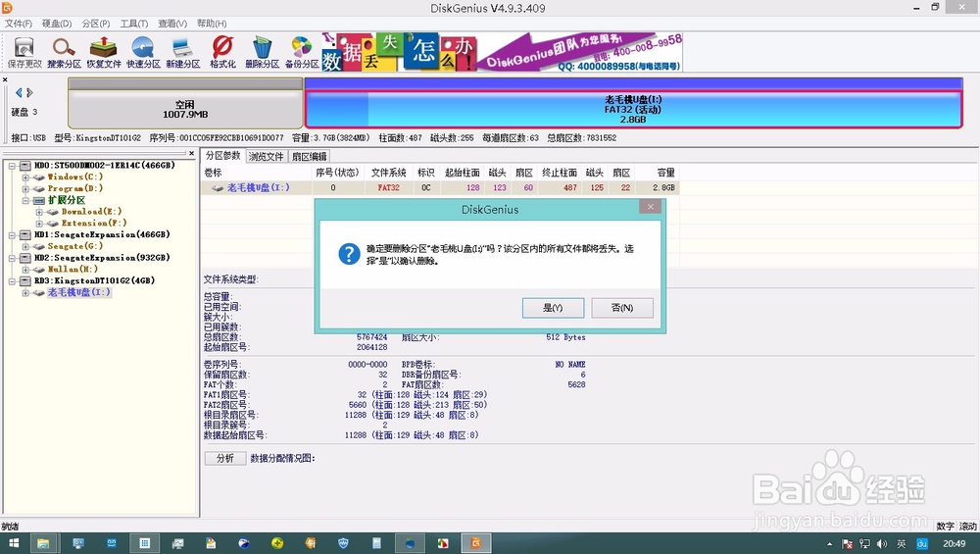The width and height of the screenshot is (980, 554).
Task: Collapse the 扩展分区 extended partition node
Action: (x=25, y=200)
